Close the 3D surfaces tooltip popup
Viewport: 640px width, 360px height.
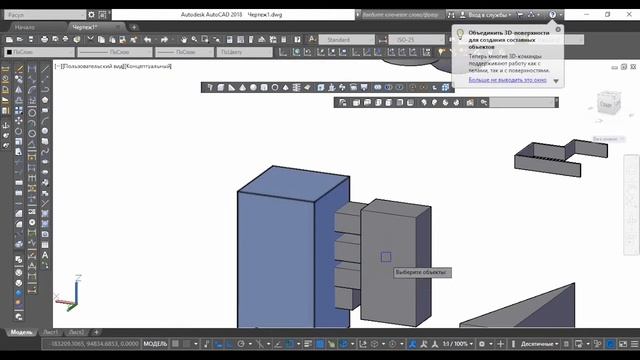click(x=558, y=29)
